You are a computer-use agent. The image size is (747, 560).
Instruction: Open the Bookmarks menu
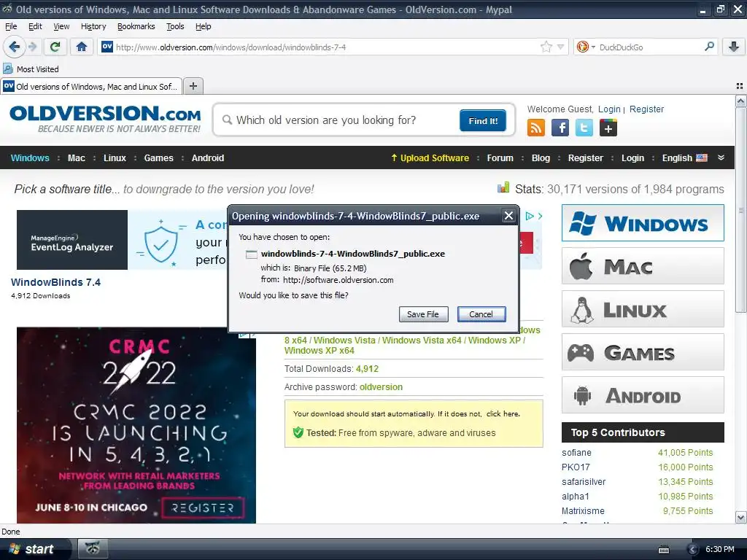[136, 26]
